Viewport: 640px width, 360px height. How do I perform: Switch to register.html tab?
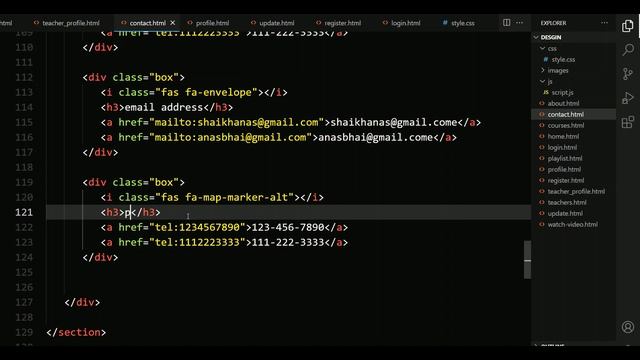point(338,23)
